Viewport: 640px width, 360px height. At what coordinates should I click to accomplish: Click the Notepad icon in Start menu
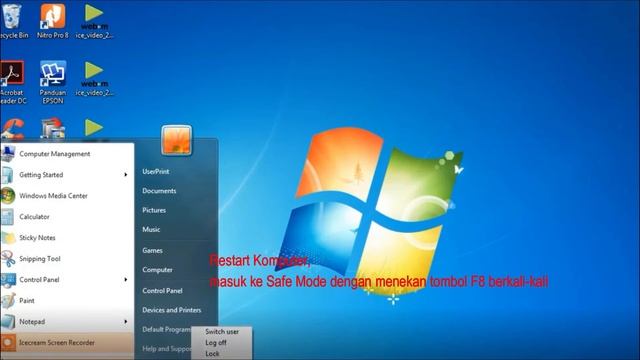(8, 322)
